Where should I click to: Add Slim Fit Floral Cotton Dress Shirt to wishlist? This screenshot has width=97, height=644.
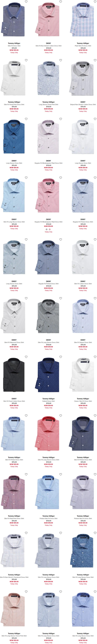click(x=26, y=357)
